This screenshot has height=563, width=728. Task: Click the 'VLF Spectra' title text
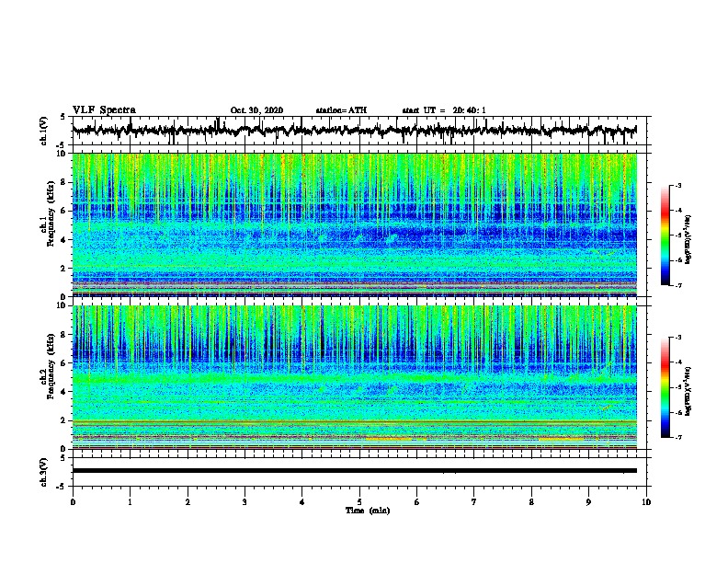coord(104,110)
